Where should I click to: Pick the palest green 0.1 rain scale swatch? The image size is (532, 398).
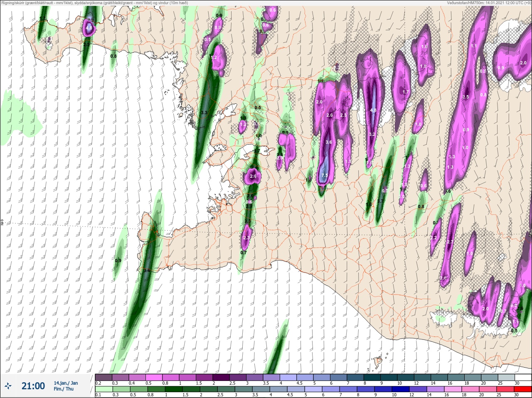tap(103, 389)
